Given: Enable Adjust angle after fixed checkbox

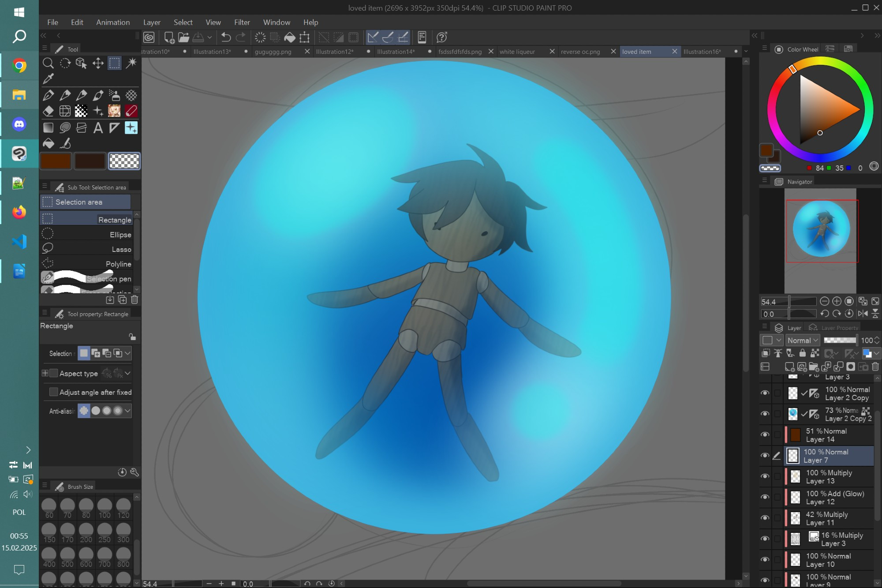Looking at the screenshot, I should [x=54, y=392].
